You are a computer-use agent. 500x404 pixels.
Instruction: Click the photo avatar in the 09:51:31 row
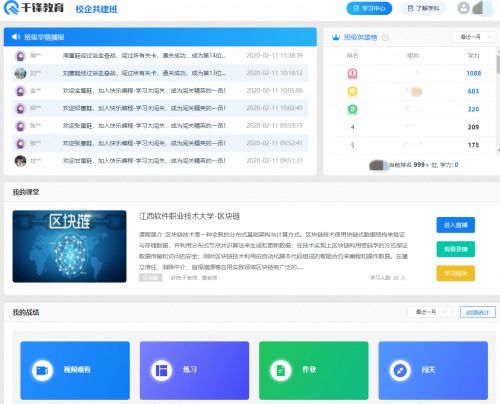pos(20,161)
